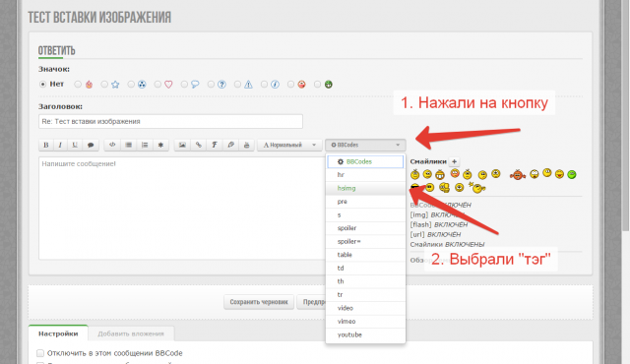
Task: Choose the red face post icon radio
Action: click(x=290, y=85)
